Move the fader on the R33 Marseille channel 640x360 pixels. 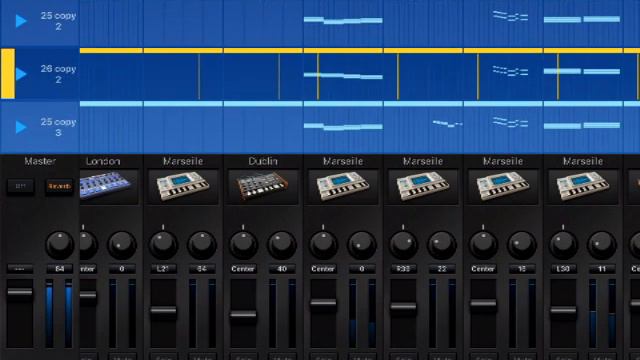coord(403,307)
